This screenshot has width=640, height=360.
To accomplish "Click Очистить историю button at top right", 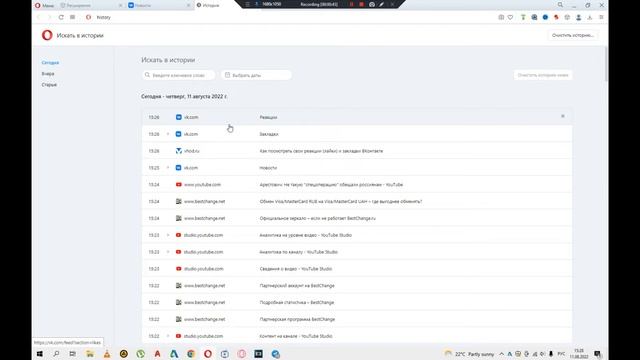I will [573, 36].
